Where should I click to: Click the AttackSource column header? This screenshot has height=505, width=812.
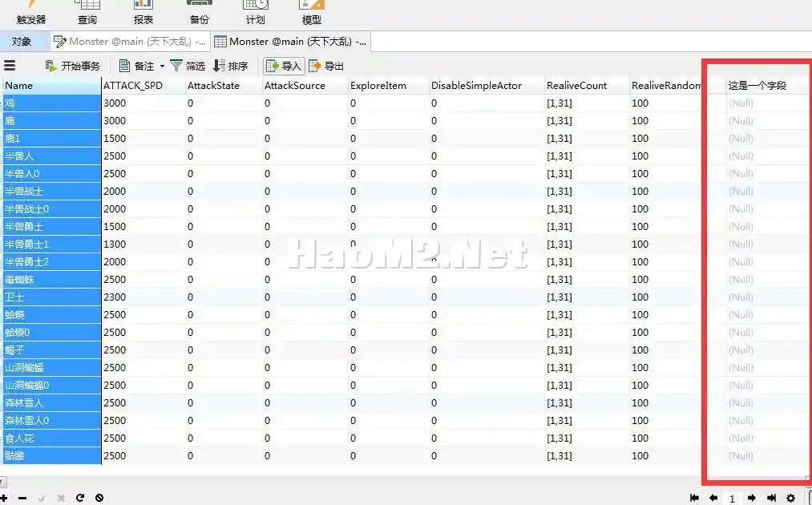click(x=305, y=86)
